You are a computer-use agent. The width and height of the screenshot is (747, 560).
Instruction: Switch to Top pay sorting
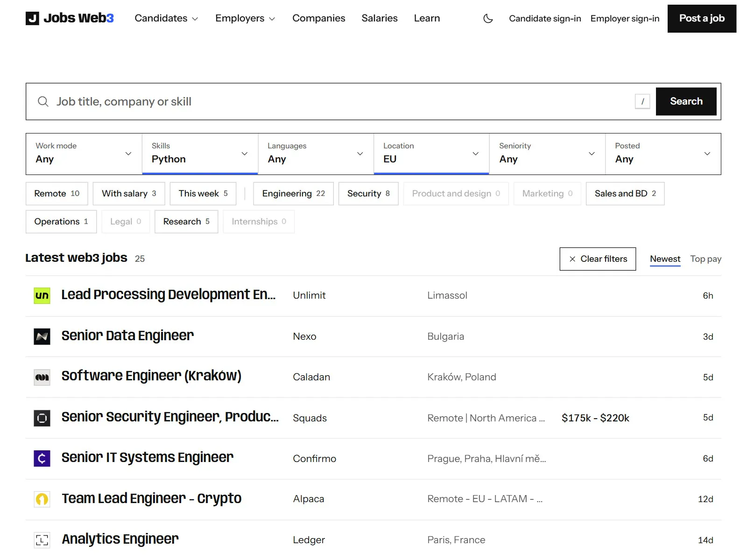pyautogui.click(x=705, y=259)
